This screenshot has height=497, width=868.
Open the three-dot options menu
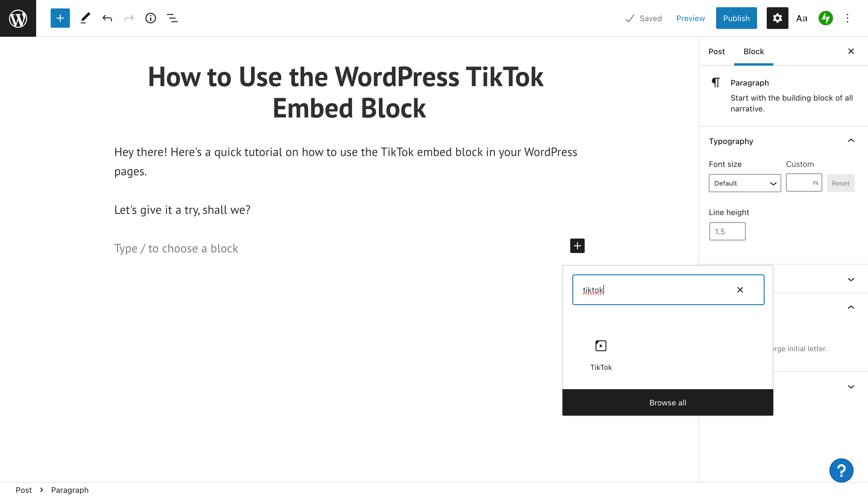[x=847, y=18]
